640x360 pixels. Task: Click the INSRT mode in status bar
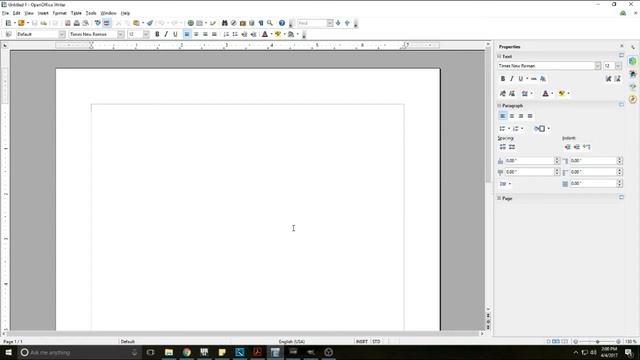click(x=362, y=342)
